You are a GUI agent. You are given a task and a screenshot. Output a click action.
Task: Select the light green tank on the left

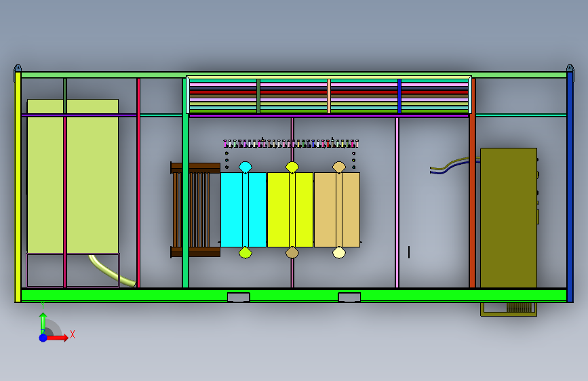73,176
